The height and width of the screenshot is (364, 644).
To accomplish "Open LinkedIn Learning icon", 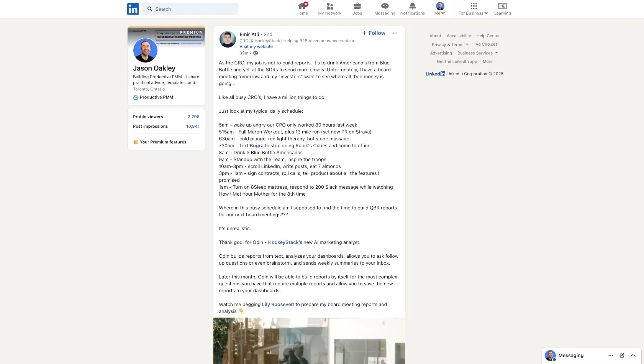I will click(502, 6).
